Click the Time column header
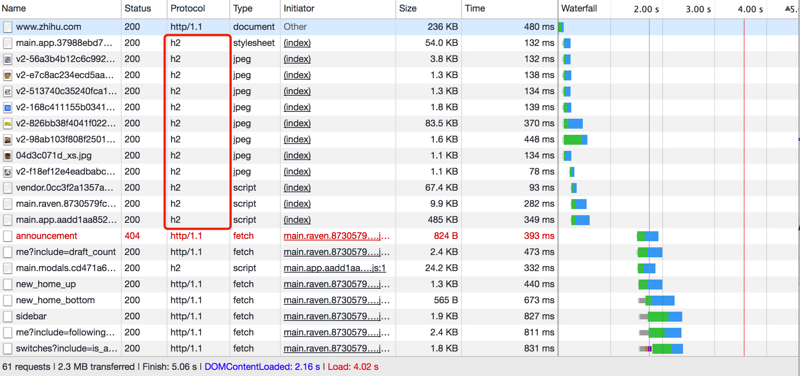Screen dimensions: 800x376 510,9
